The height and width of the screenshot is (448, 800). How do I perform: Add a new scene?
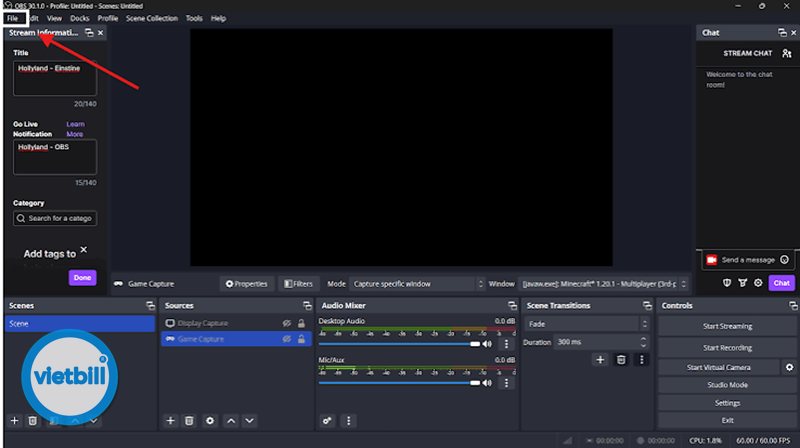[14, 420]
